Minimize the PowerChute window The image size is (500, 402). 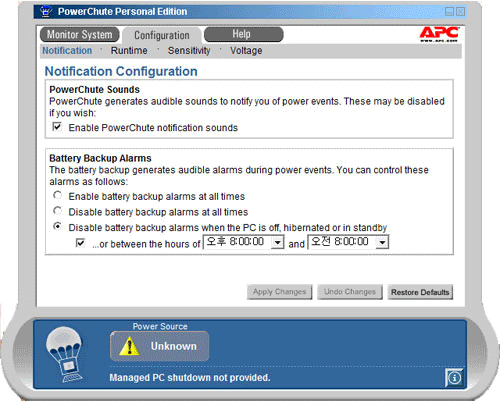point(449,12)
